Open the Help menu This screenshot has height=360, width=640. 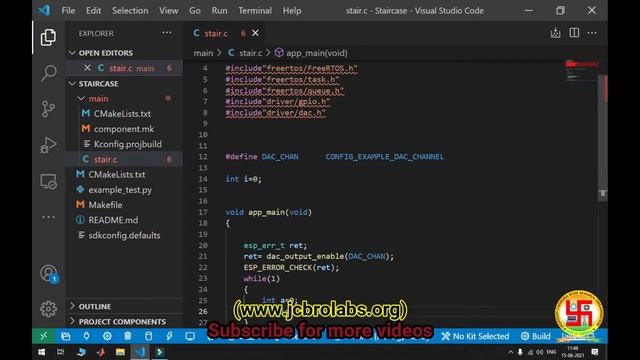292,11
